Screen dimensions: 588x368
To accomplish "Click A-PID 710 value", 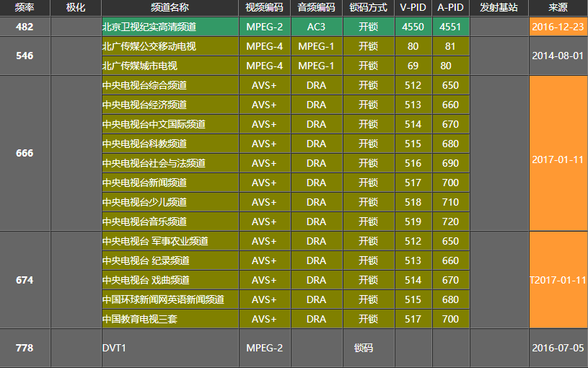I will pyautogui.click(x=450, y=202).
